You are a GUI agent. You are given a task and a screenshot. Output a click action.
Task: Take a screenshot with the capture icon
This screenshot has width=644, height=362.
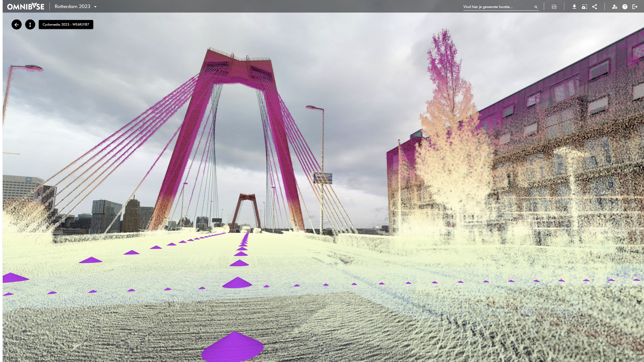[584, 7]
